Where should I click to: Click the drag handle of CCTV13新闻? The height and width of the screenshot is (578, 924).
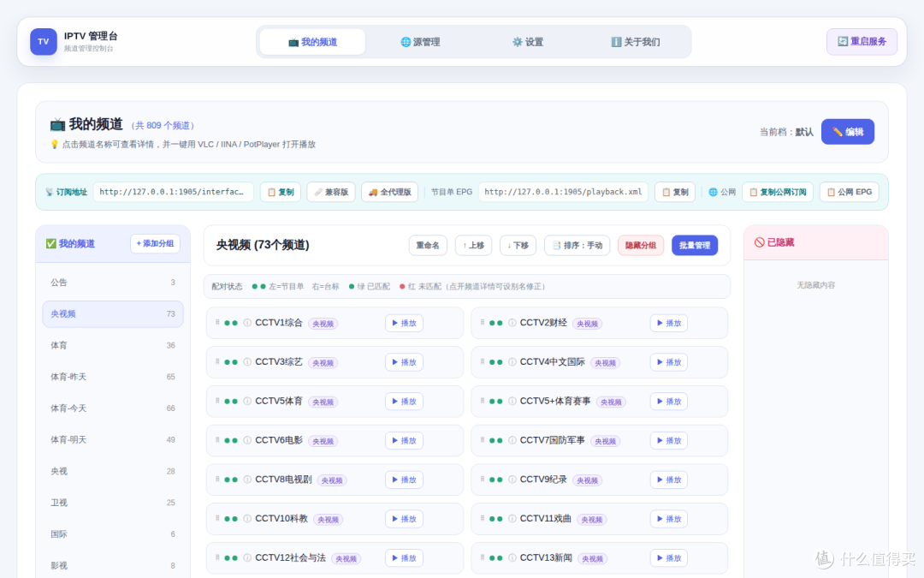point(483,557)
